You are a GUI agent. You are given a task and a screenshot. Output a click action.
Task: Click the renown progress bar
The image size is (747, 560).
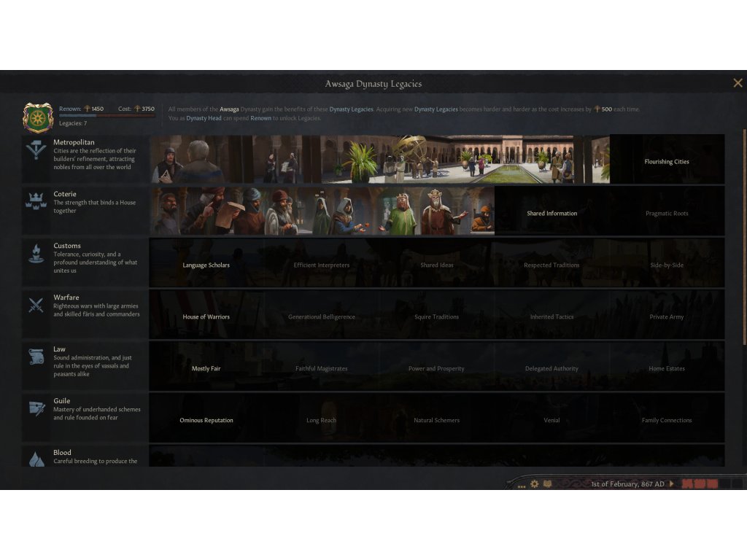(107, 115)
